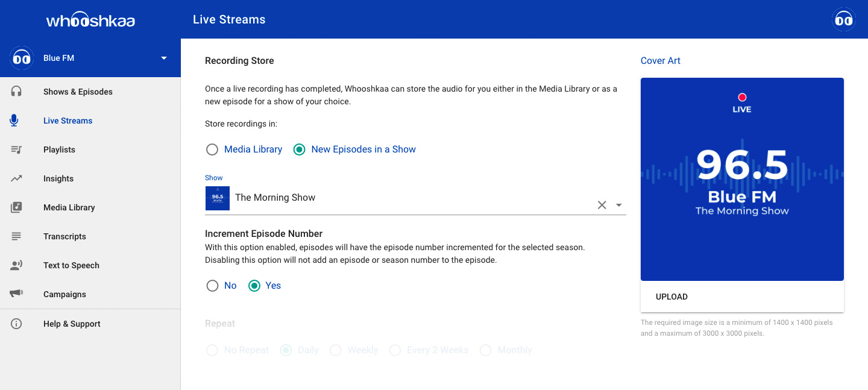Go to Live Streams in sidebar
The width and height of the screenshot is (868, 390).
pos(90,121)
